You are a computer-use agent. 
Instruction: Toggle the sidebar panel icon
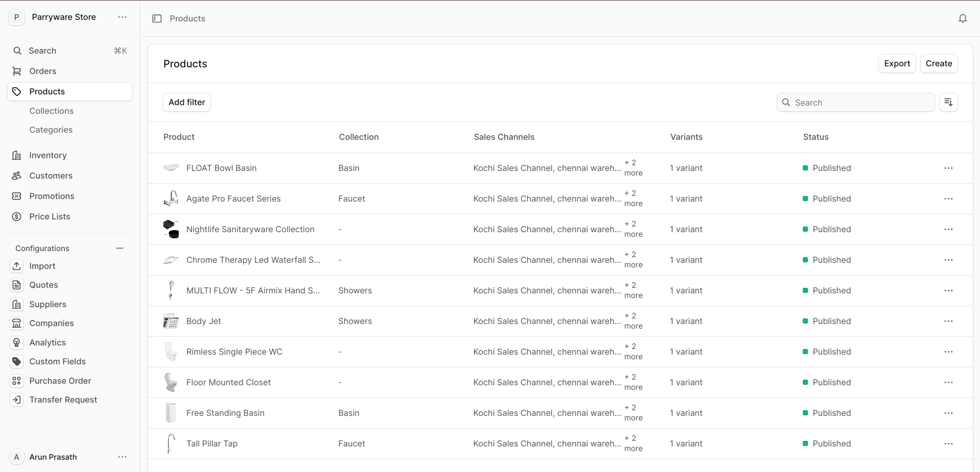click(x=157, y=19)
